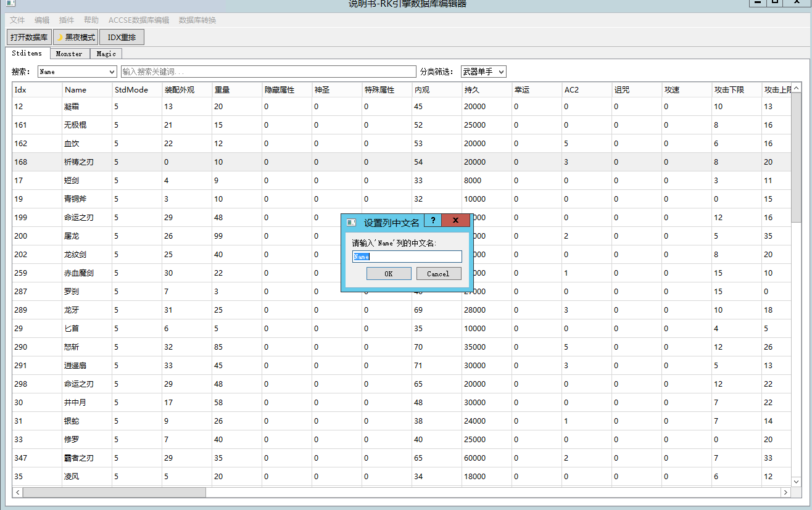
Task: Click the 打开数据库 toolbar button
Action: (x=29, y=38)
